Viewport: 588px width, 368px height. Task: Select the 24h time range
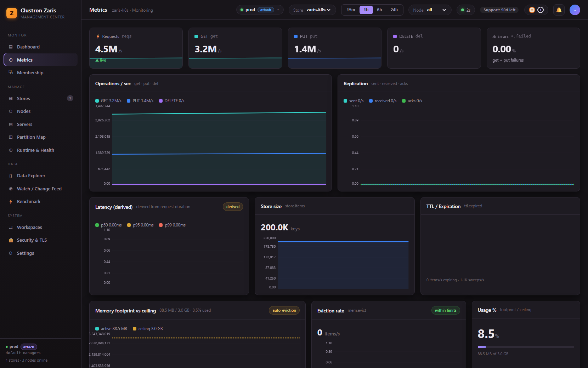click(394, 10)
